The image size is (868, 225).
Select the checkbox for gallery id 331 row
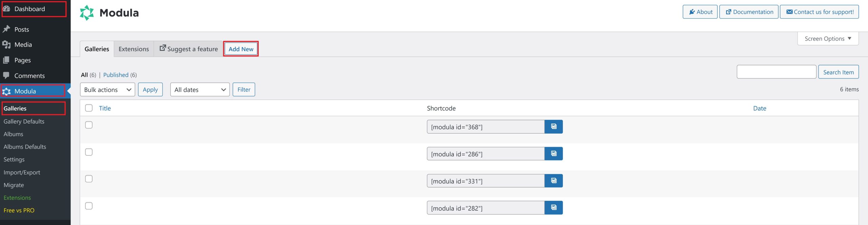89,179
